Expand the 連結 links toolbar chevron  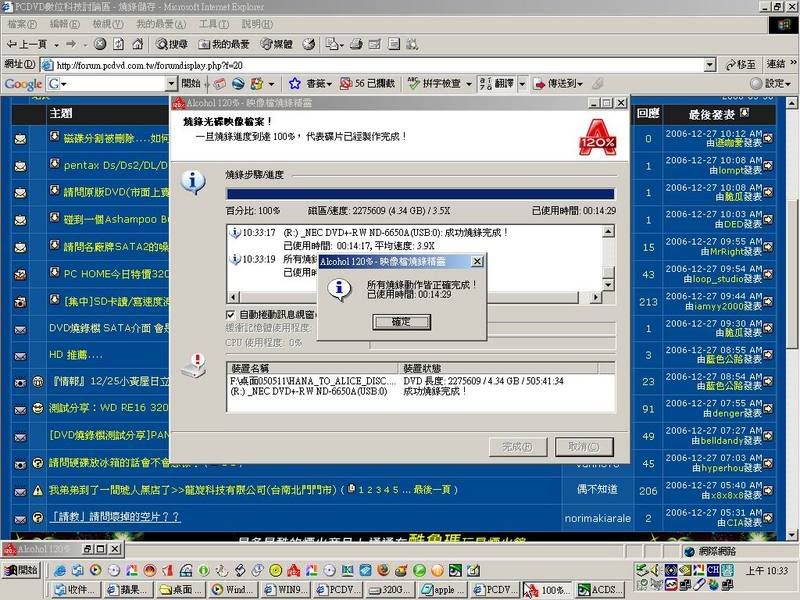click(x=793, y=63)
